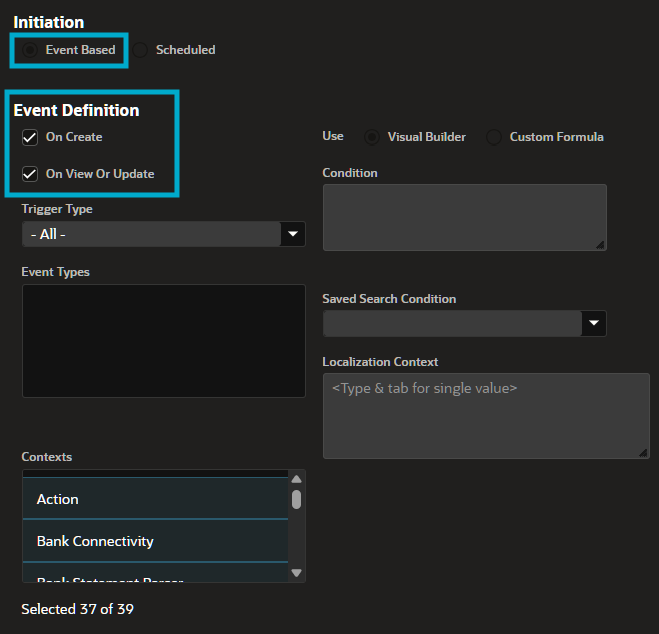Viewport: 659px width, 634px height.
Task: Open the Saved Search Condition dropdown arrow
Action: 594,323
